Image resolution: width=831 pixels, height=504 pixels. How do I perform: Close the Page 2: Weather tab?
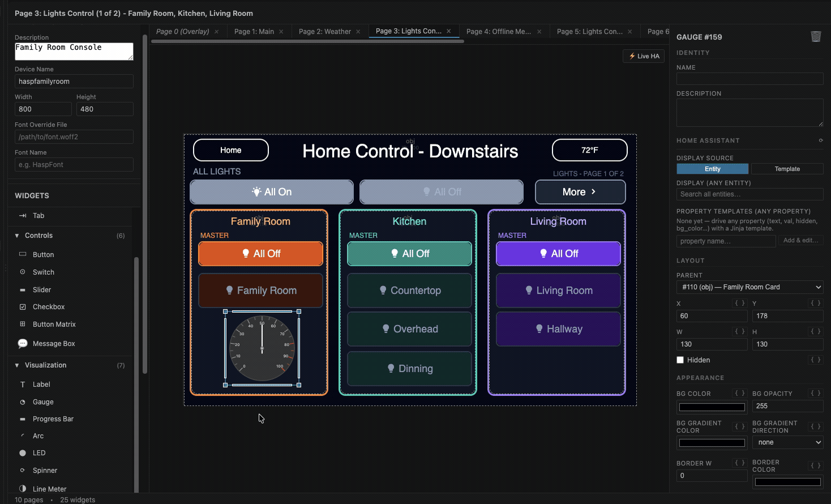(x=358, y=32)
